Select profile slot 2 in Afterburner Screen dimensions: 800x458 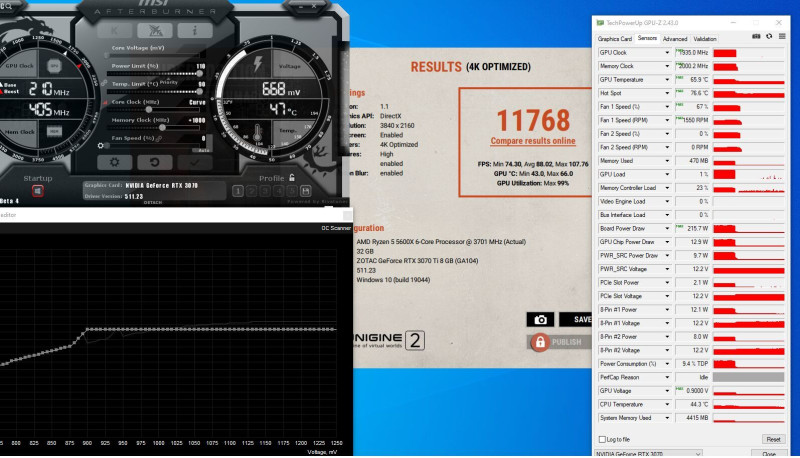(x=251, y=191)
